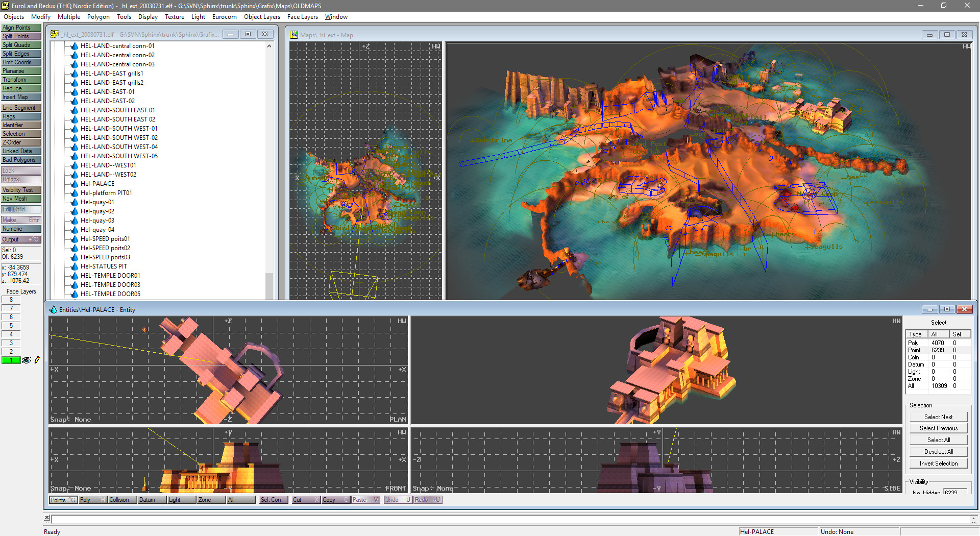Click the pencil edit icon in Face Layers panel

pos(36,360)
